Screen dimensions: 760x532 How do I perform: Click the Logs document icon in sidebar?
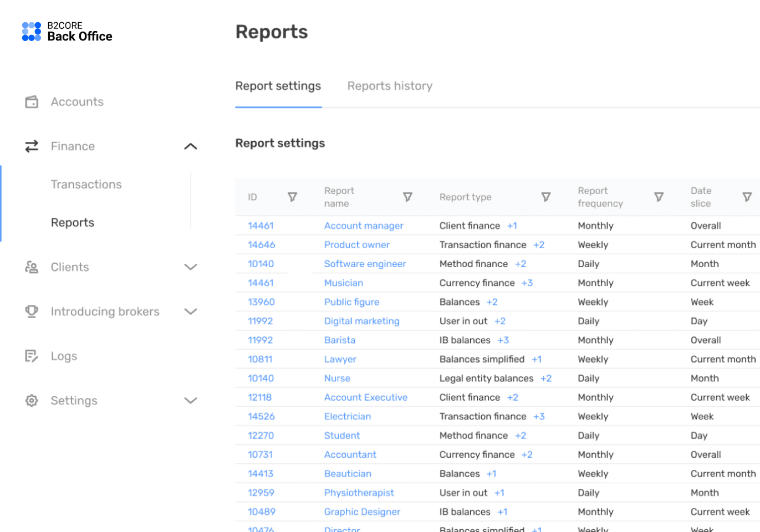pyautogui.click(x=32, y=356)
